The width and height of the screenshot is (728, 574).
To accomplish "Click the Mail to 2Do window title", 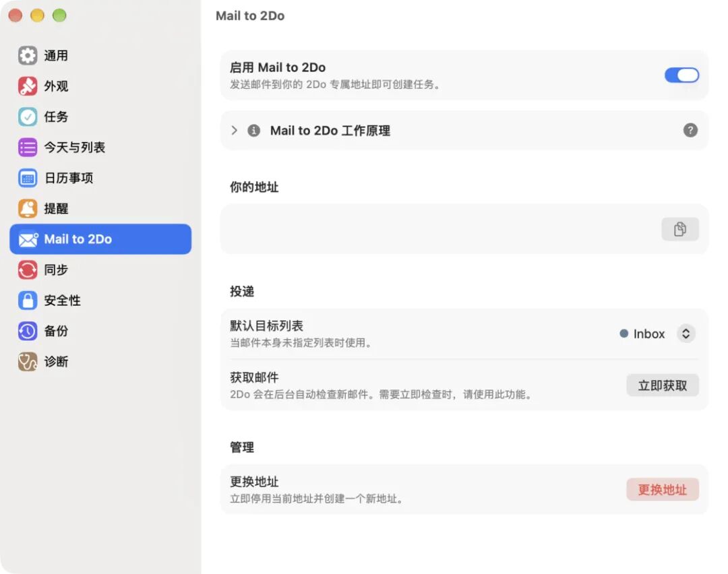I will (x=250, y=15).
